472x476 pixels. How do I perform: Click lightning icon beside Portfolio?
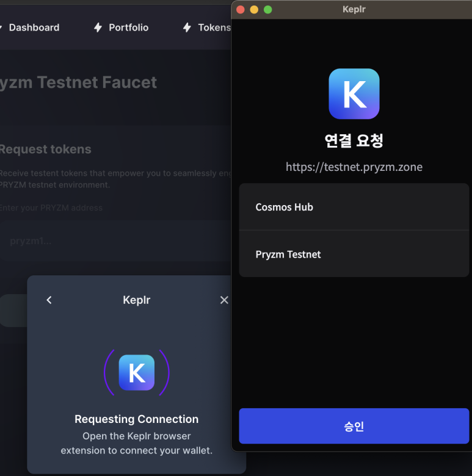[x=98, y=27]
